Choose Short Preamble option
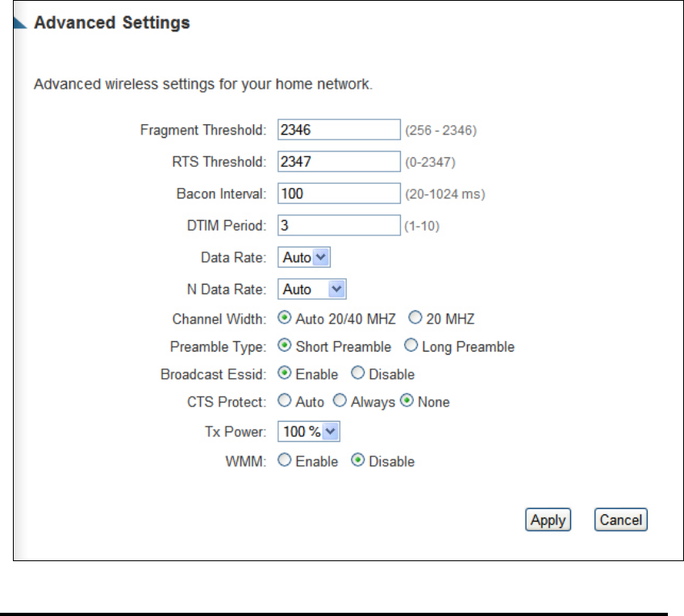684x616 pixels. click(x=285, y=345)
